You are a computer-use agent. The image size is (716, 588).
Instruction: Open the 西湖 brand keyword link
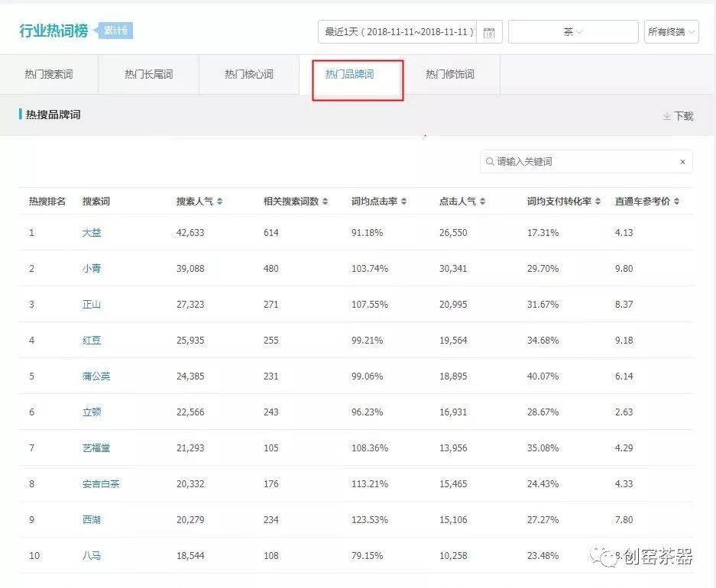pyautogui.click(x=92, y=519)
